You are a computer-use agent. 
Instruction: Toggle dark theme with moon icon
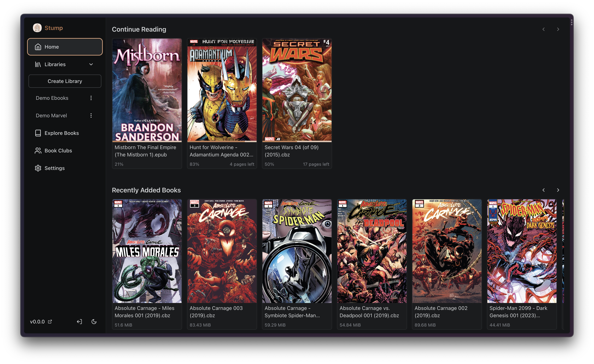pyautogui.click(x=94, y=321)
